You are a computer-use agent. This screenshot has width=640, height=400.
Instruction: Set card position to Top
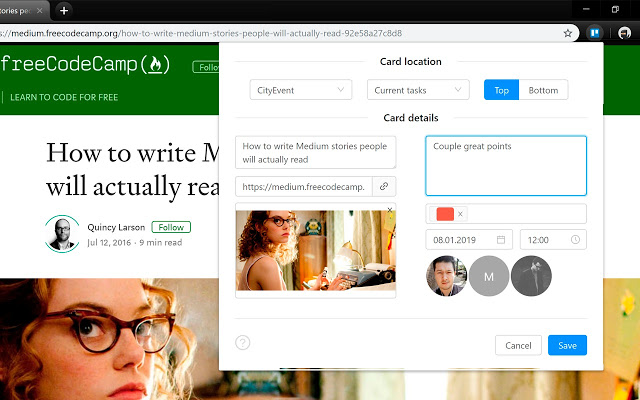pyautogui.click(x=501, y=90)
